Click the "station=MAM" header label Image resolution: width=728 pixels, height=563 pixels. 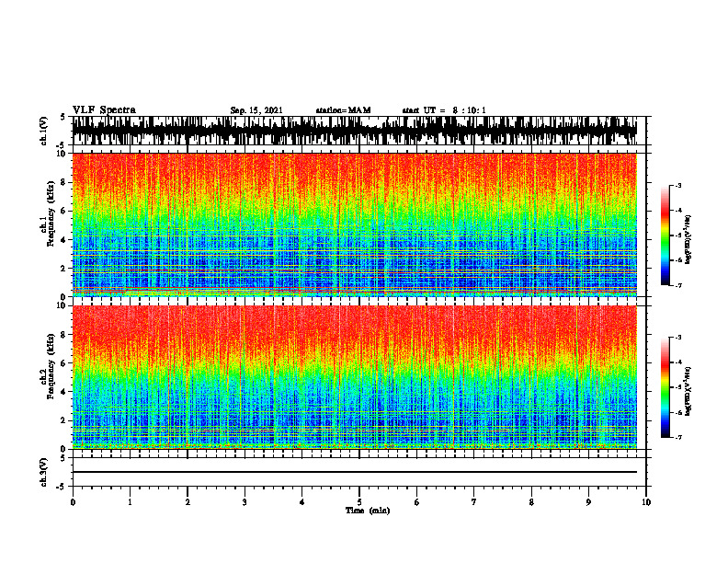pos(343,110)
